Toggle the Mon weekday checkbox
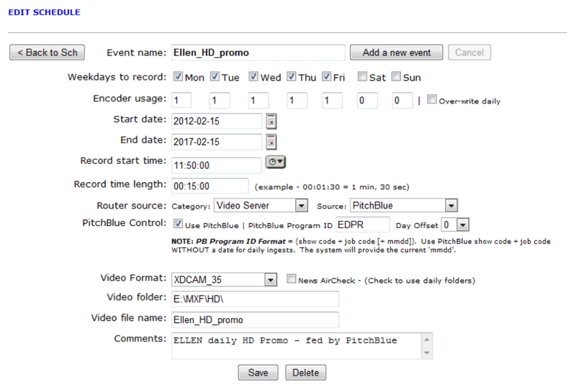This screenshot has height=392, width=576. click(x=178, y=76)
